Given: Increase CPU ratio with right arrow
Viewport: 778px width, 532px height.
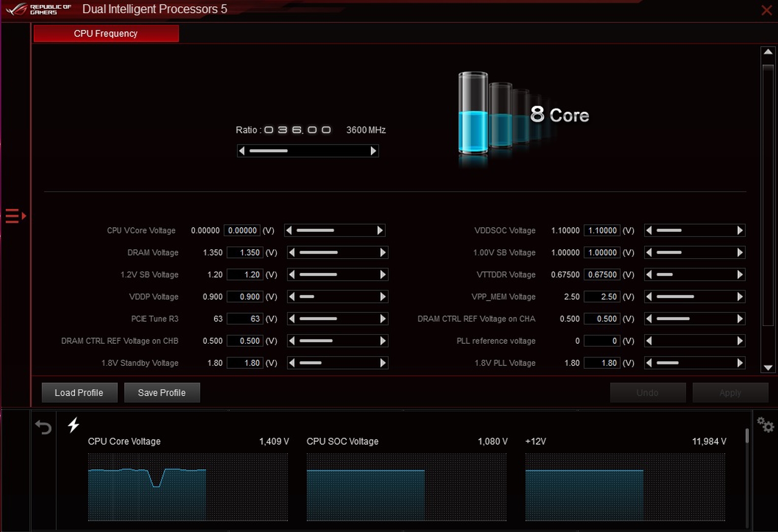Looking at the screenshot, I should point(373,151).
